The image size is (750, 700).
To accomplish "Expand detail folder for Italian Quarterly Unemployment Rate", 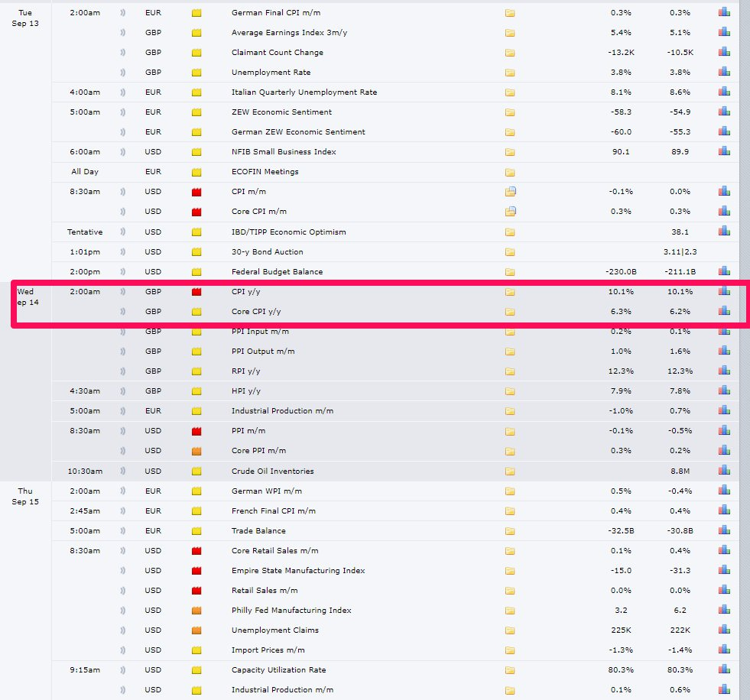I will [x=510, y=92].
